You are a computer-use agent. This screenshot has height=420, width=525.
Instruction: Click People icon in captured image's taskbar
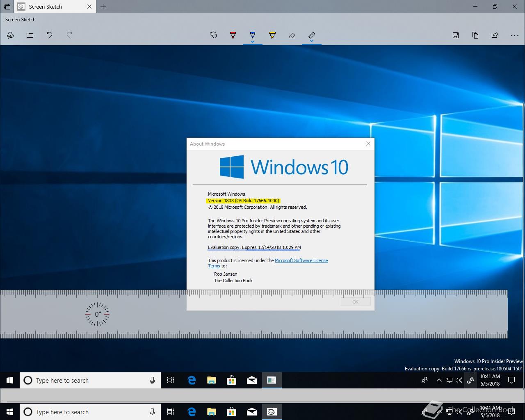[425, 380]
